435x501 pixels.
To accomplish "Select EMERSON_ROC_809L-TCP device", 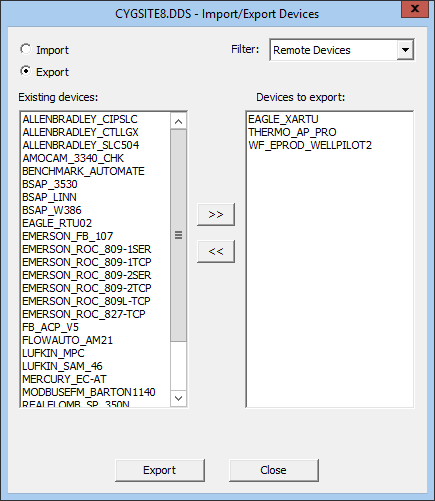I will (96, 301).
